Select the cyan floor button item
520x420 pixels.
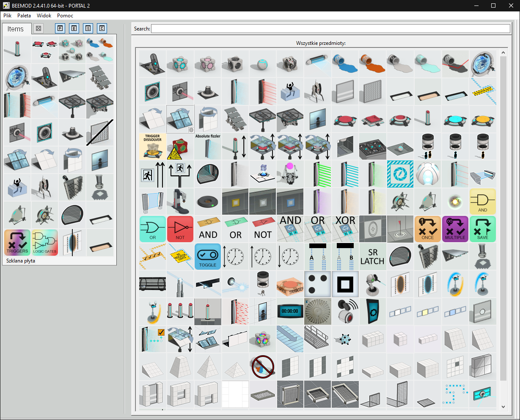(455, 119)
